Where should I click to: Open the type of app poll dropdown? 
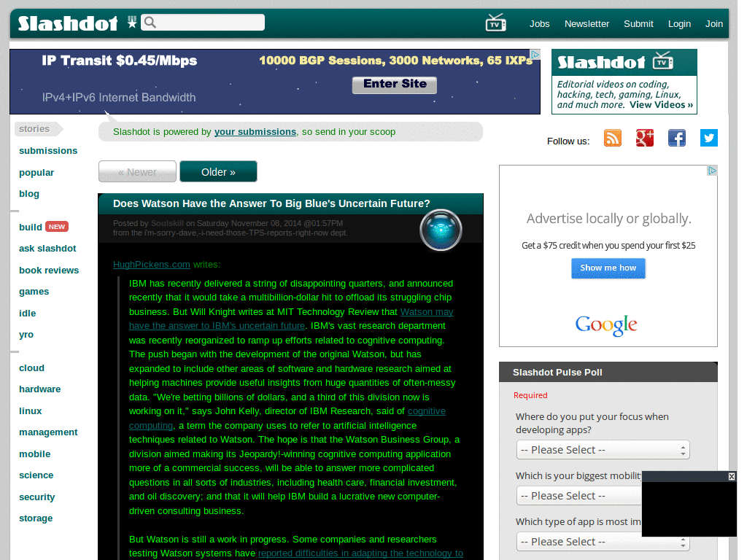click(603, 542)
